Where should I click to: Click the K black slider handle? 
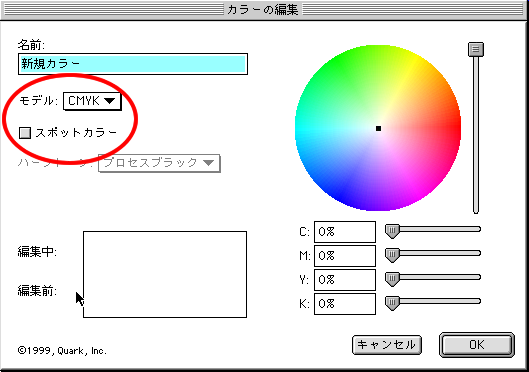coord(392,303)
